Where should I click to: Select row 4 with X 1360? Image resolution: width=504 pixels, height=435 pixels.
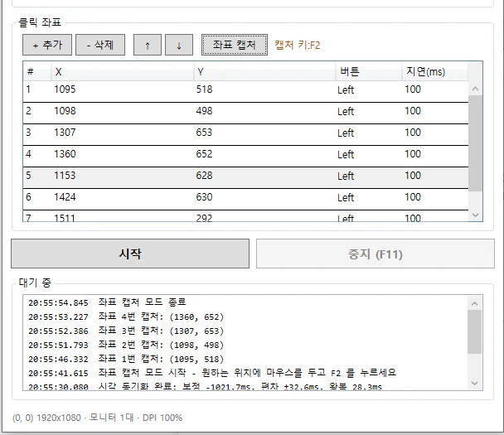(246, 156)
